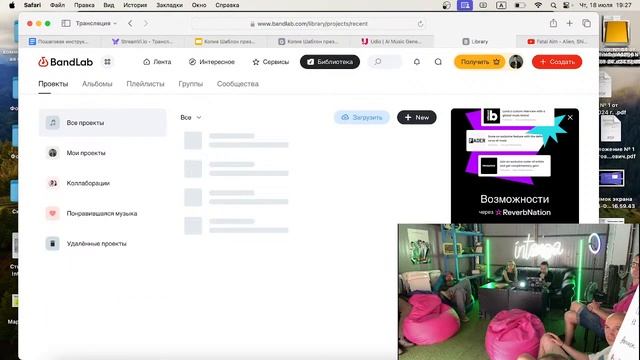Screen dimensions: 640x360
Task: Open the profile avatar menu
Action: [516, 62]
